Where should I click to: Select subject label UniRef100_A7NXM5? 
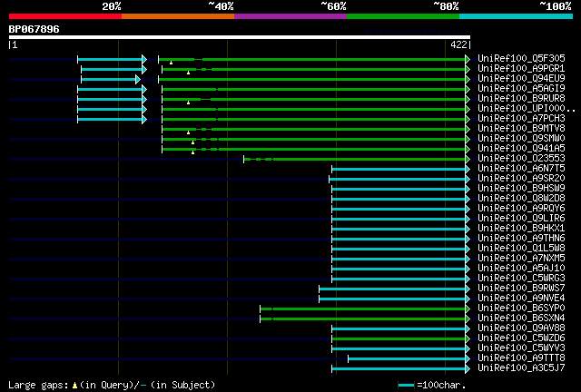point(521,259)
